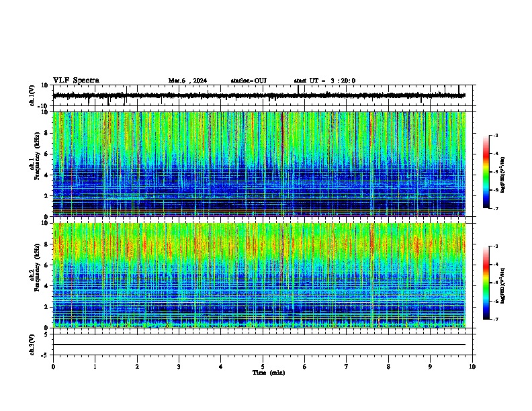Click the 'ch.3(V)' axis label

(x=32, y=345)
